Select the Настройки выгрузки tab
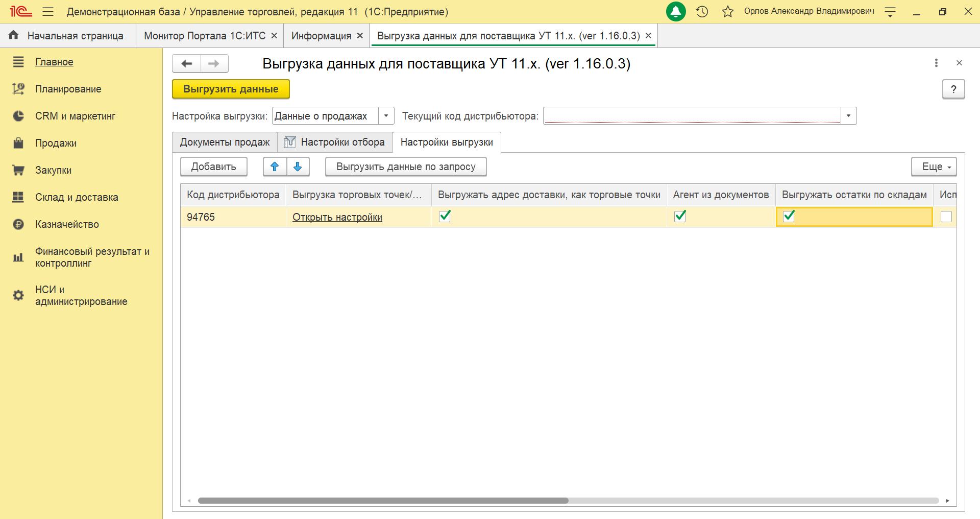980x519 pixels. 447,142
